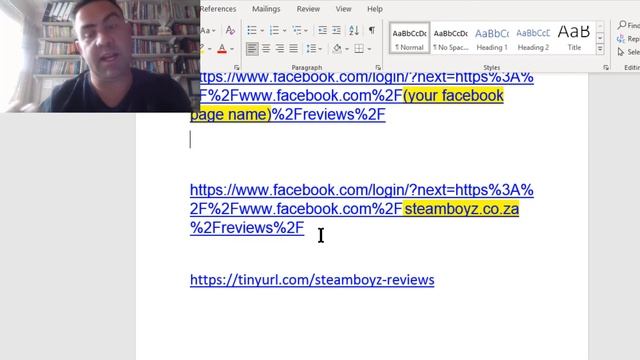The height and width of the screenshot is (360, 640).
Task: Apply the Heading 1 style
Action: (x=492, y=38)
